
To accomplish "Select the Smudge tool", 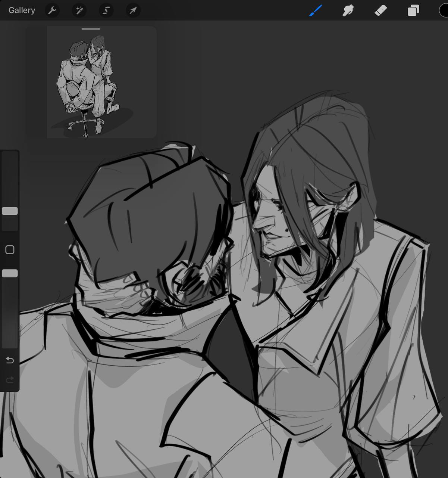I will click(x=348, y=10).
